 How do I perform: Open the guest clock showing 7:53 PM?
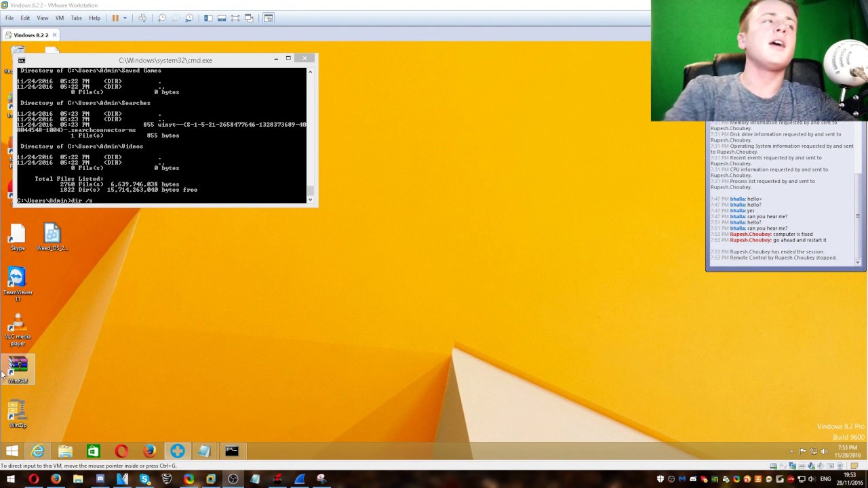pyautogui.click(x=847, y=451)
